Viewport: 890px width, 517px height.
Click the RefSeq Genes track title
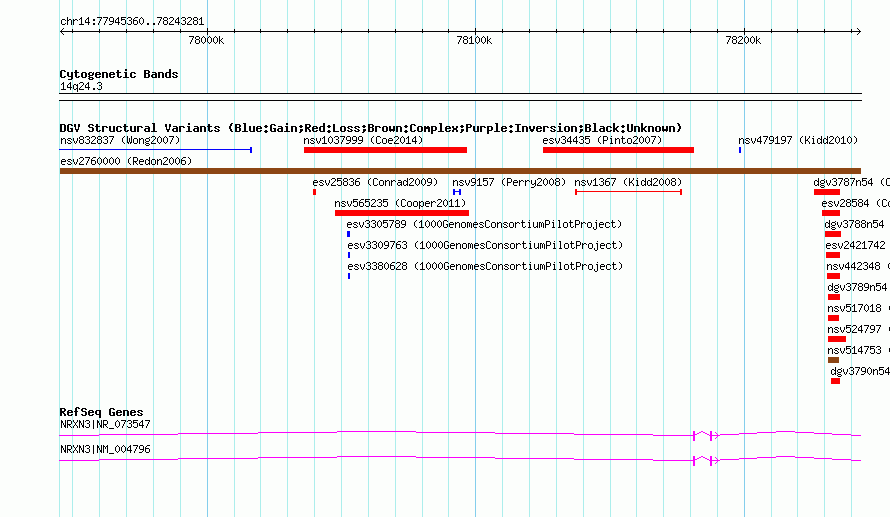[101, 412]
